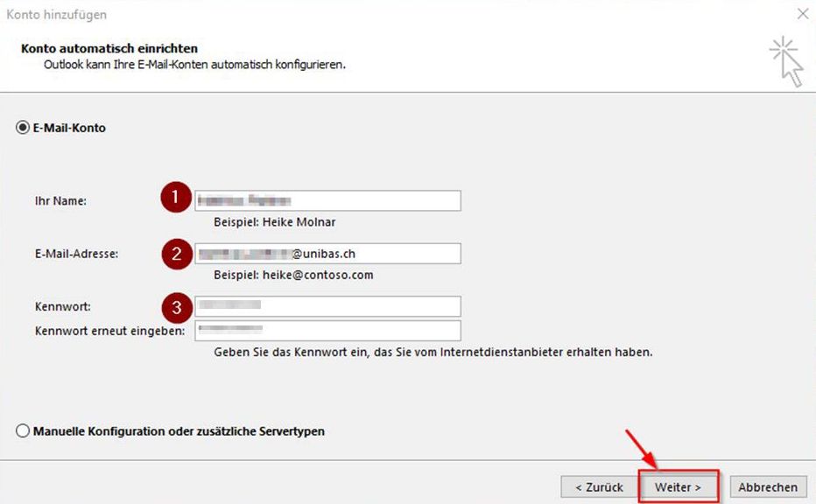Close the Konto hinzufügen dialog
This screenshot has height=504, width=816.
tap(802, 15)
